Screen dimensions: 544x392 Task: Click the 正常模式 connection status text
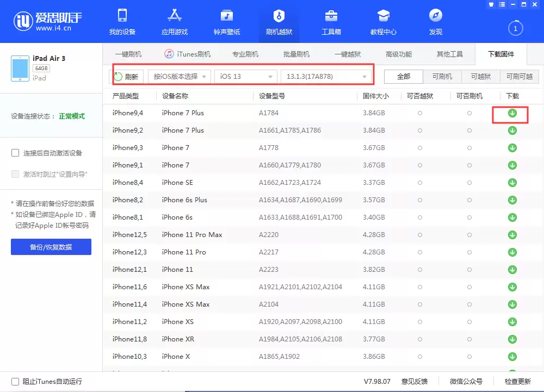tap(72, 116)
